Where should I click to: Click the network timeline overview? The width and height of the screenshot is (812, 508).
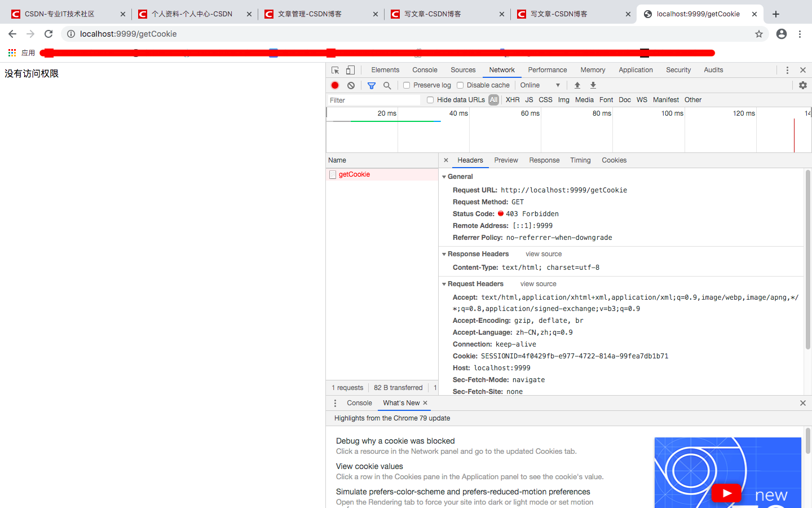(x=568, y=130)
